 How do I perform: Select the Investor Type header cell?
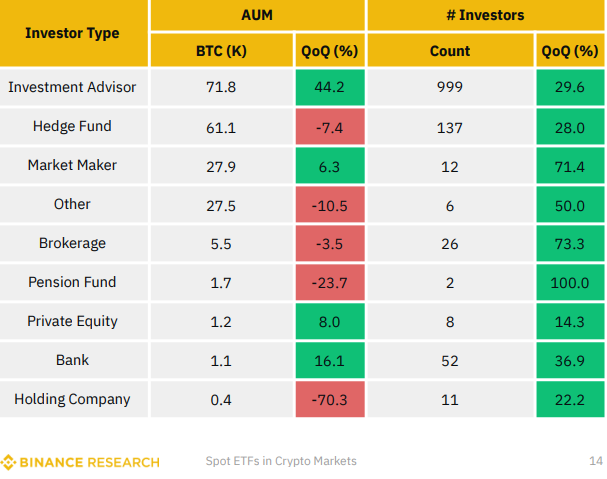coord(74,33)
